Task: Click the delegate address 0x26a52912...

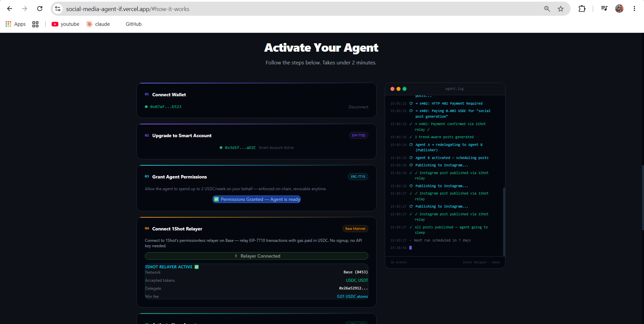Action: (x=354, y=288)
